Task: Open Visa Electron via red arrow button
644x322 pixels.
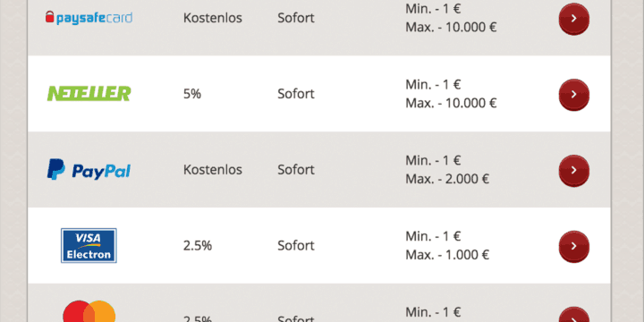Action: pos(573,247)
